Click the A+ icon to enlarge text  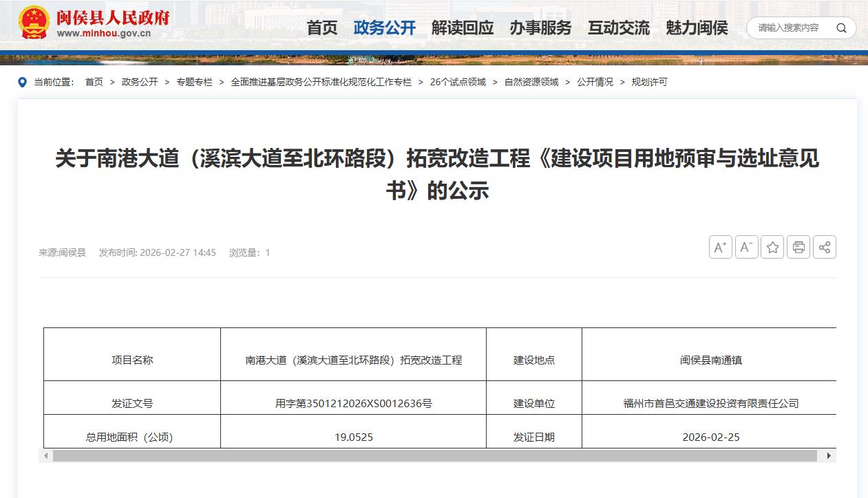pyautogui.click(x=720, y=247)
